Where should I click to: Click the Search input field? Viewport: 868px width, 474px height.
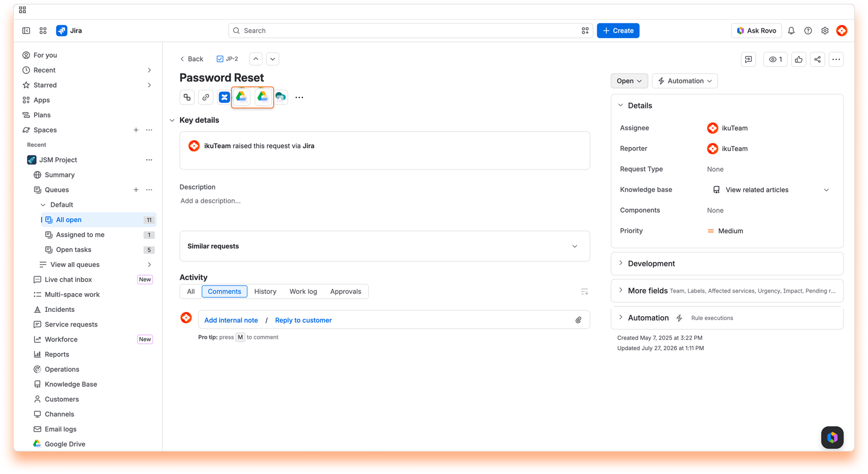tap(410, 30)
